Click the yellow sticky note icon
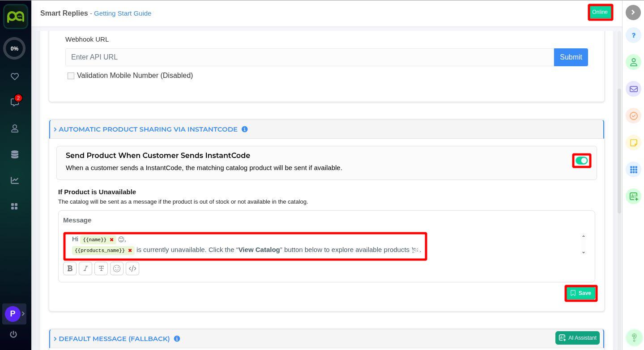Screen dimensions: 644x350 (633, 143)
